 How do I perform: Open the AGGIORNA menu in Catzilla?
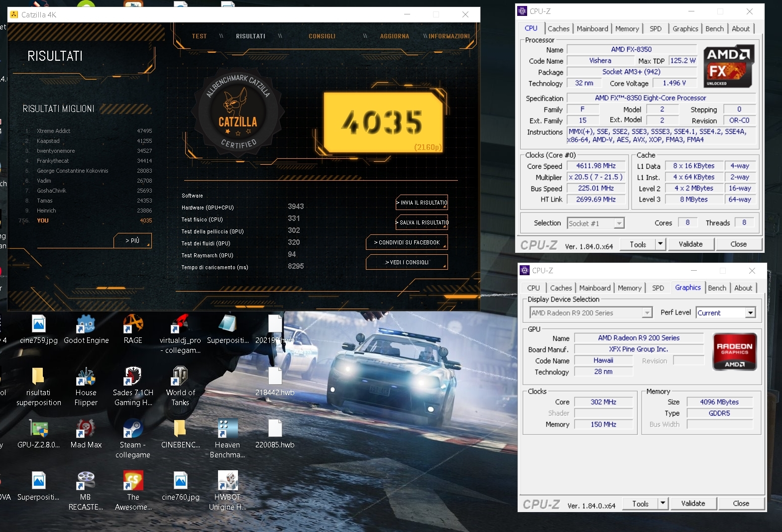coord(394,36)
